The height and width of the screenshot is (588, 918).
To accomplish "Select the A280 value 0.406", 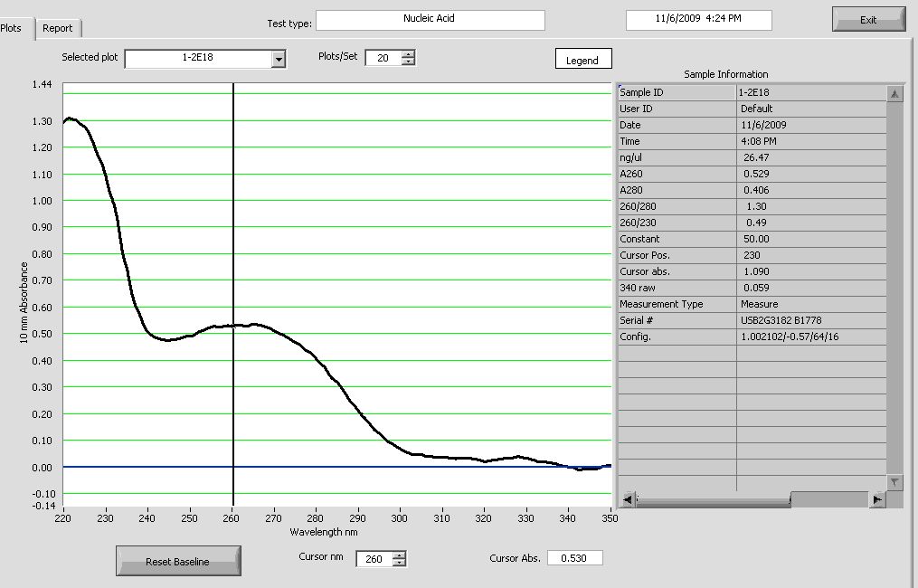I will point(811,190).
